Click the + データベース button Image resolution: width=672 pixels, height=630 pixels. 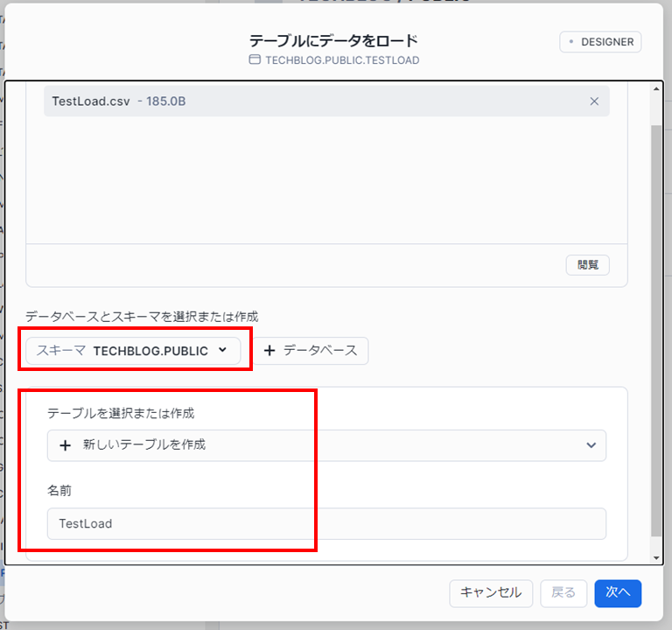[x=311, y=350]
